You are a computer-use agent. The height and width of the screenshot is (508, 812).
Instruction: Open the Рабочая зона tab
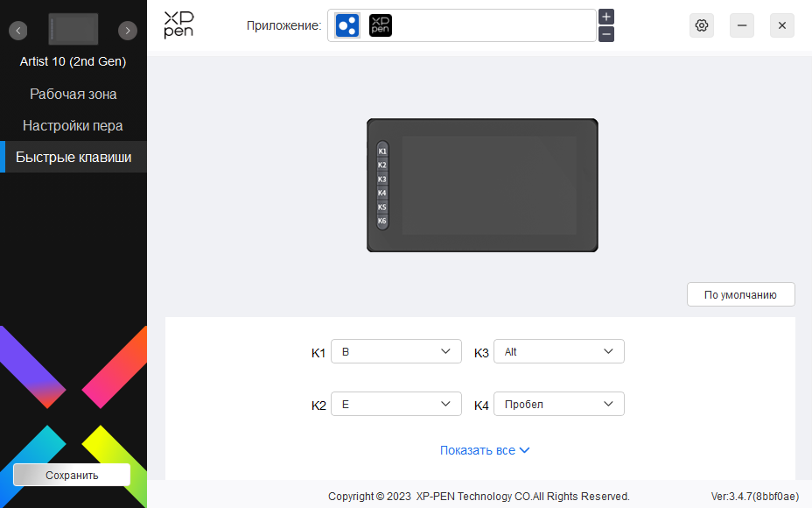click(x=73, y=95)
